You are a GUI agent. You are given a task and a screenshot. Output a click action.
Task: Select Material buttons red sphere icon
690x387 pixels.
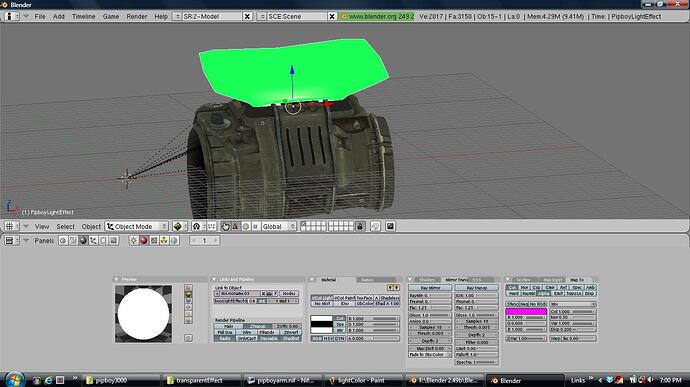coord(144,241)
